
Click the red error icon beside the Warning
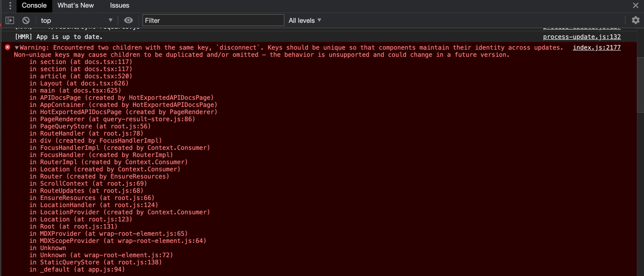[x=8, y=47]
